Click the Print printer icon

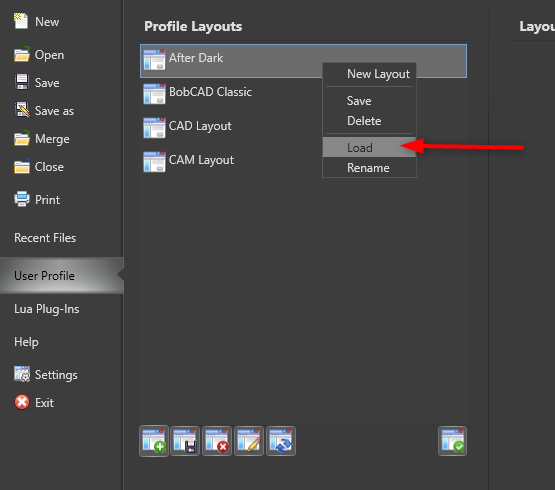tap(22, 199)
